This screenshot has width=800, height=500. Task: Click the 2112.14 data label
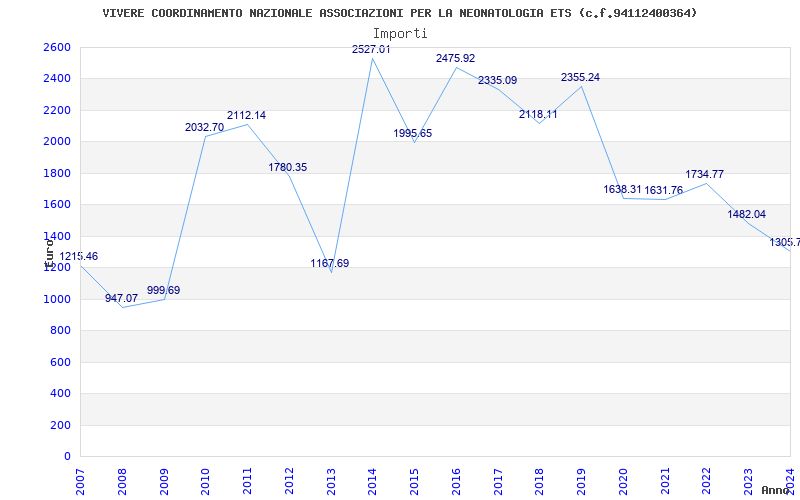246,115
